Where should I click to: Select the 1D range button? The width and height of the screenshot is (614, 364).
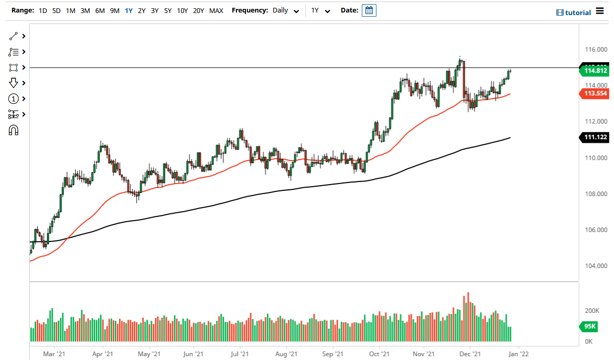[x=42, y=10]
